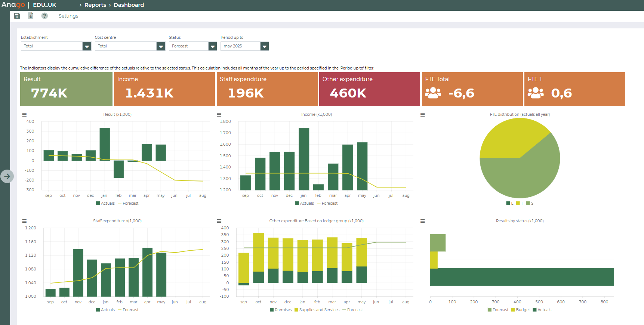Viewport: 644px width, 325px height.
Task: Click the Result 774K indicator tile
Action: click(x=66, y=89)
